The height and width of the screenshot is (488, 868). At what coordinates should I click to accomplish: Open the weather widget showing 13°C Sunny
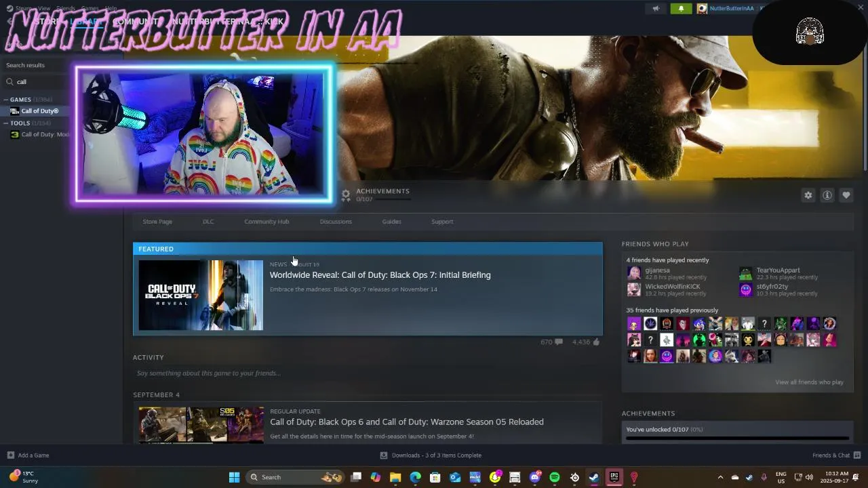pyautogui.click(x=24, y=477)
